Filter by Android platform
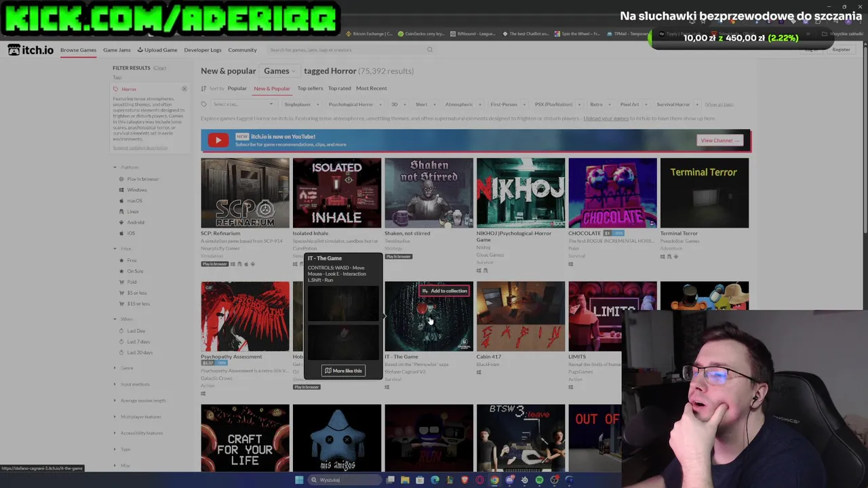Image resolution: width=868 pixels, height=488 pixels. 132,222
